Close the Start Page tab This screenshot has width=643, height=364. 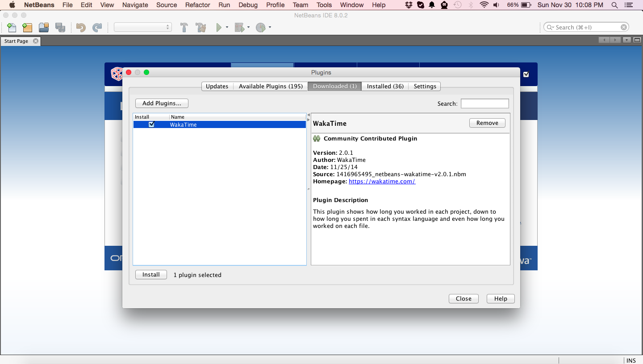(x=36, y=41)
